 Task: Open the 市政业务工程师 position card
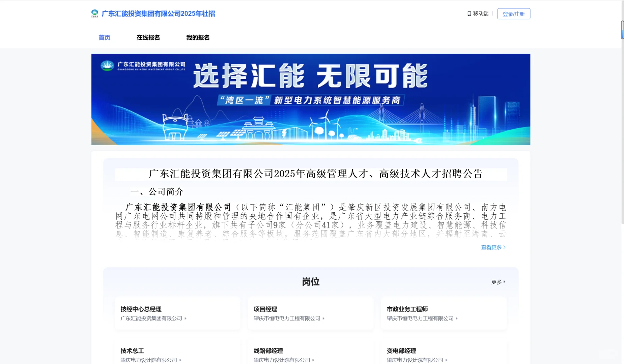[x=444, y=313]
